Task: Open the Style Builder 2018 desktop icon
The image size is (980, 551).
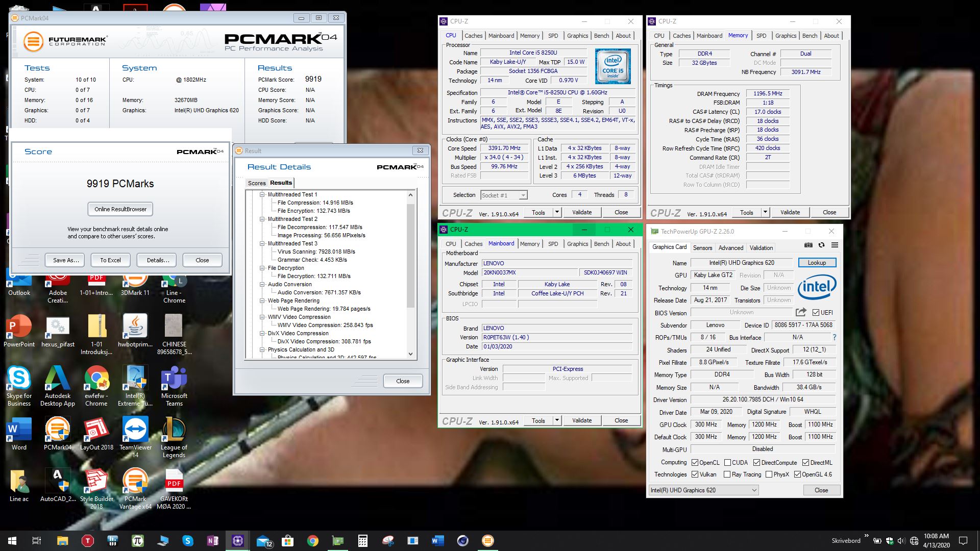Action: pos(96,489)
